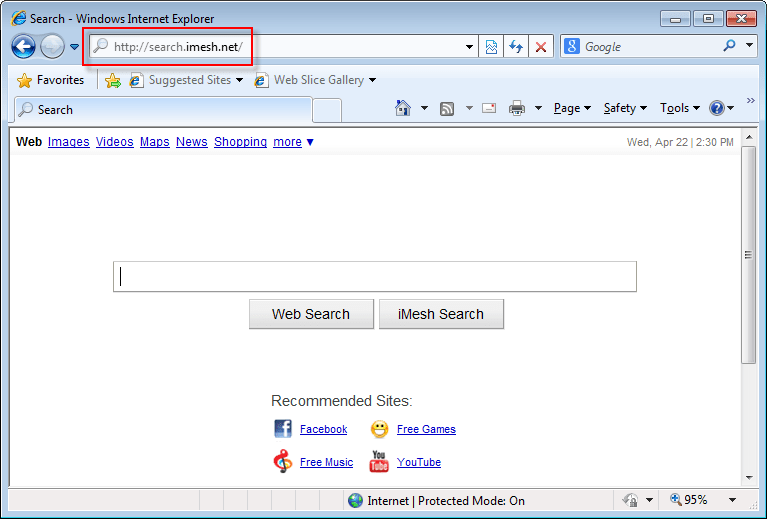Expand Web Slice Gallery dropdown arrow

pos(372,80)
